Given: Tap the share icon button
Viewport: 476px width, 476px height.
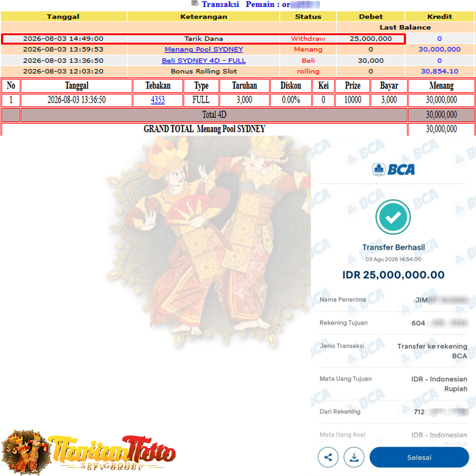Looking at the screenshot, I should (x=328, y=457).
